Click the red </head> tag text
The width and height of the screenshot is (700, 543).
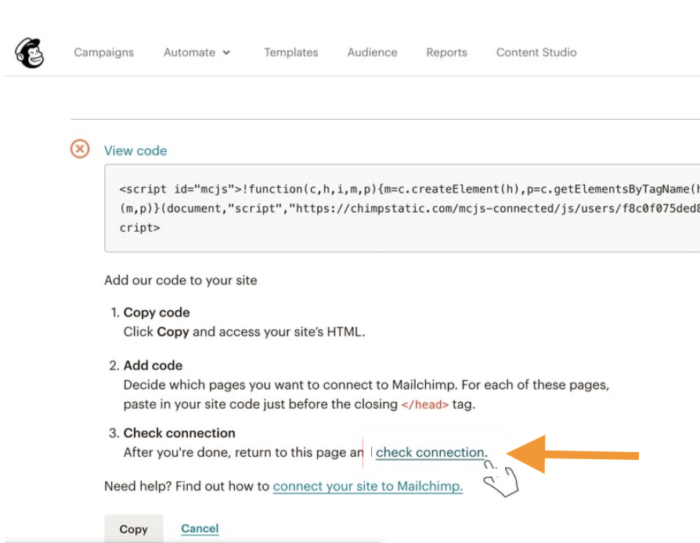[x=425, y=405]
